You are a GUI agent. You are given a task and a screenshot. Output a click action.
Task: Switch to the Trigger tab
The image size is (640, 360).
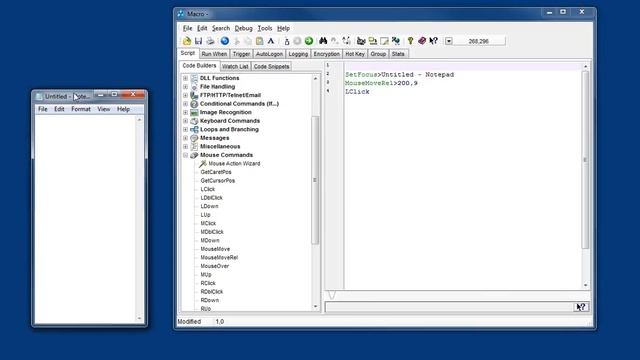241,54
